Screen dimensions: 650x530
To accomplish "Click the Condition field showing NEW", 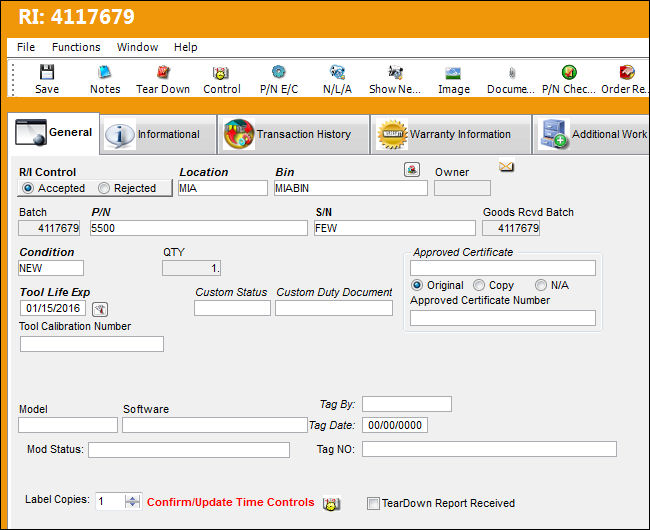I will [51, 268].
